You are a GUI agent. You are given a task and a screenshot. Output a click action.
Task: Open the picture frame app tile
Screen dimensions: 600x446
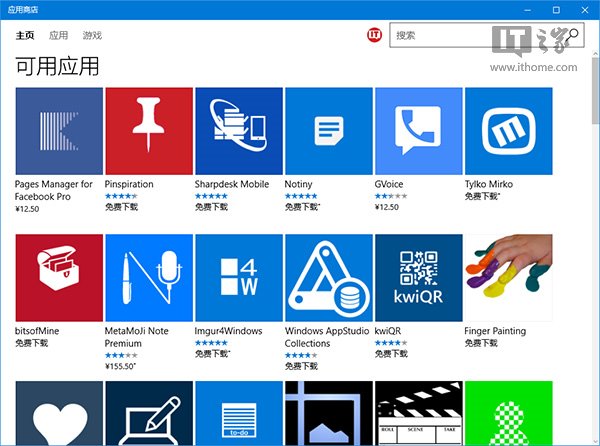pyautogui.click(x=329, y=413)
